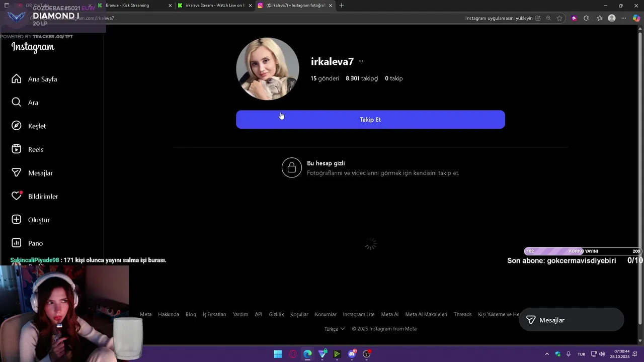Click the private account lock icon
The width and height of the screenshot is (644, 362).
(x=292, y=168)
